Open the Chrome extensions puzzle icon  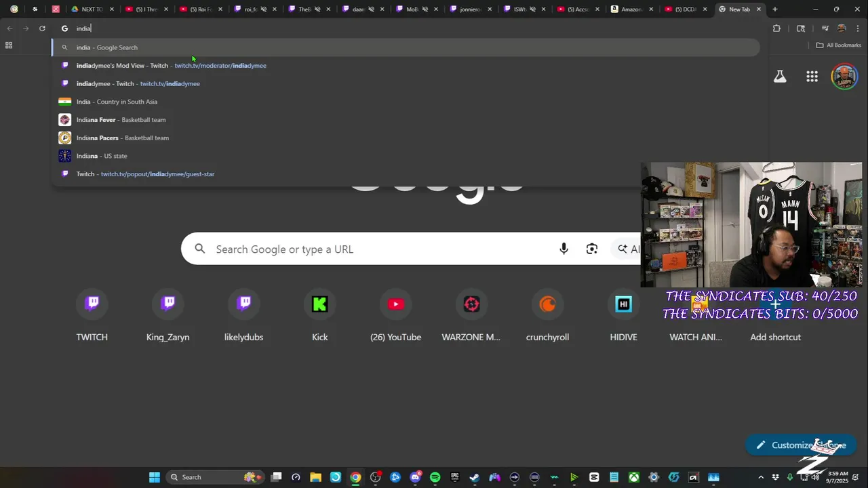[776, 28]
